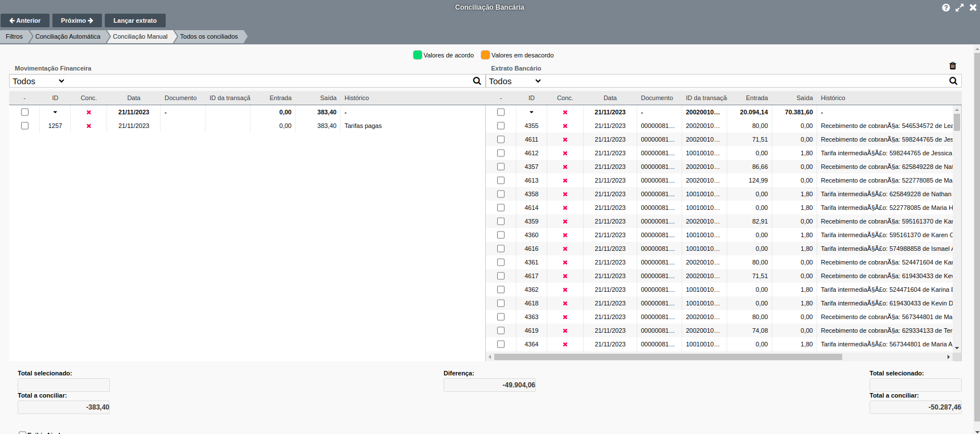
Task: Check the box for movement row 1257
Action: [x=24, y=126]
